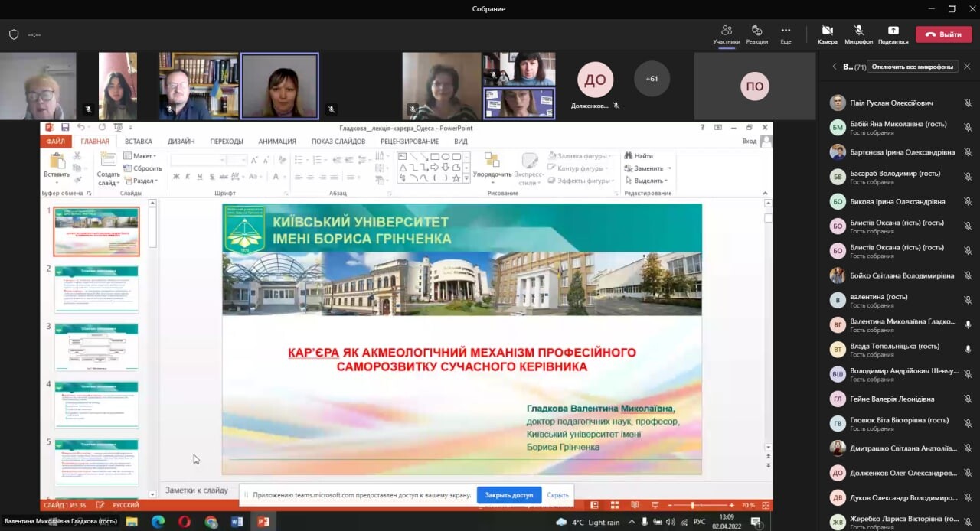
Task: Click the Найти find tool in ribbon
Action: click(639, 156)
